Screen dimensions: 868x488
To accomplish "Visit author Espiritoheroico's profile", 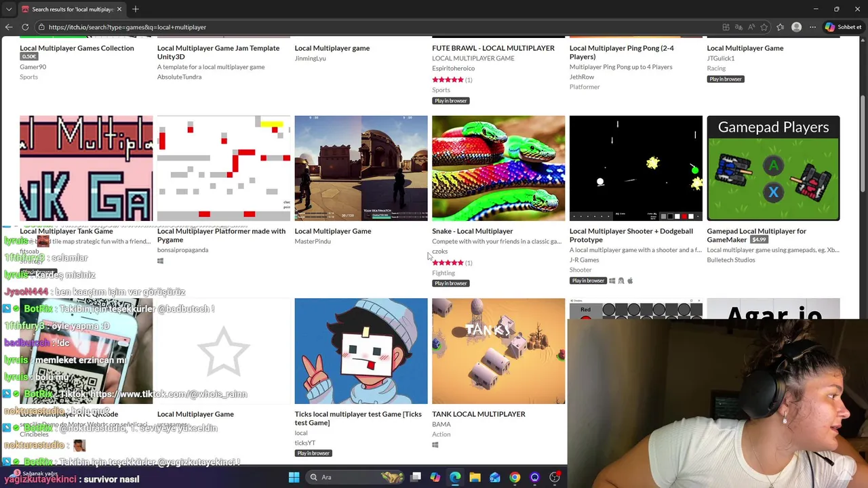I will [x=453, y=68].
